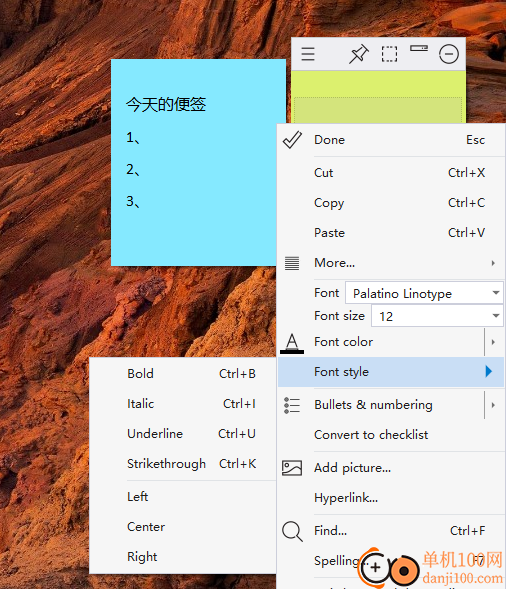This screenshot has height=589, width=506.
Task: Expand the Bullets & numbering submenu arrow
Action: coord(494,405)
